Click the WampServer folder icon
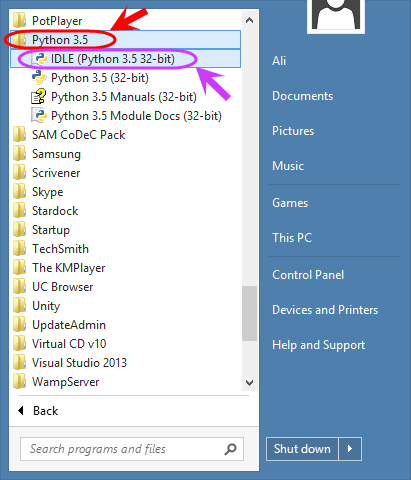 (19, 382)
